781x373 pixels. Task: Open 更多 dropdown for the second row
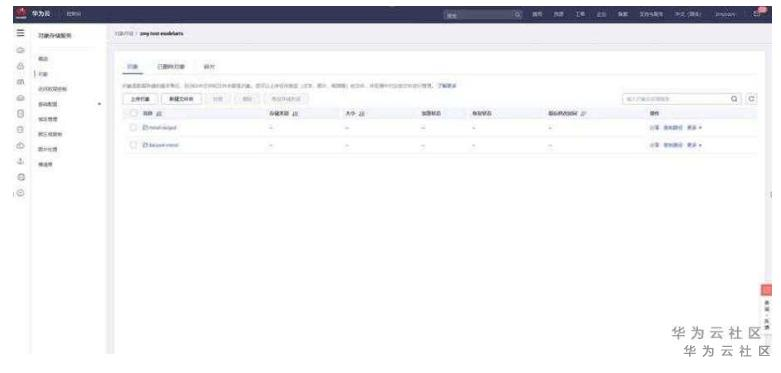click(x=694, y=145)
